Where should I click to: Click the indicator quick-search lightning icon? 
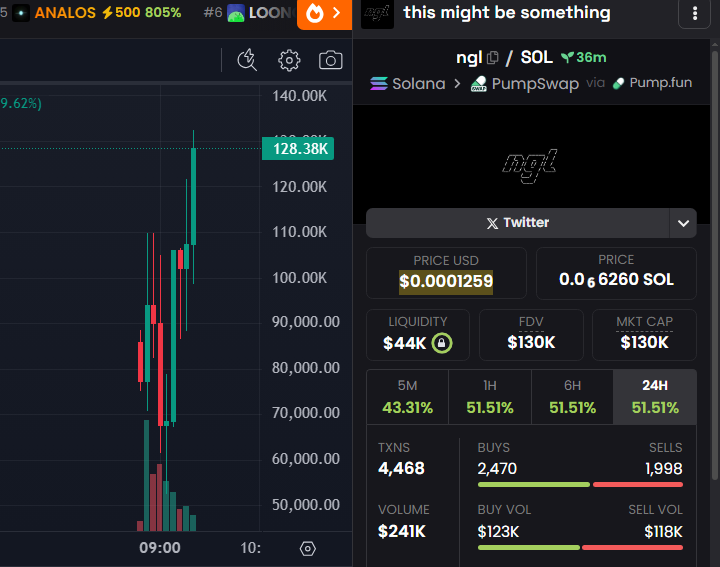(x=247, y=60)
